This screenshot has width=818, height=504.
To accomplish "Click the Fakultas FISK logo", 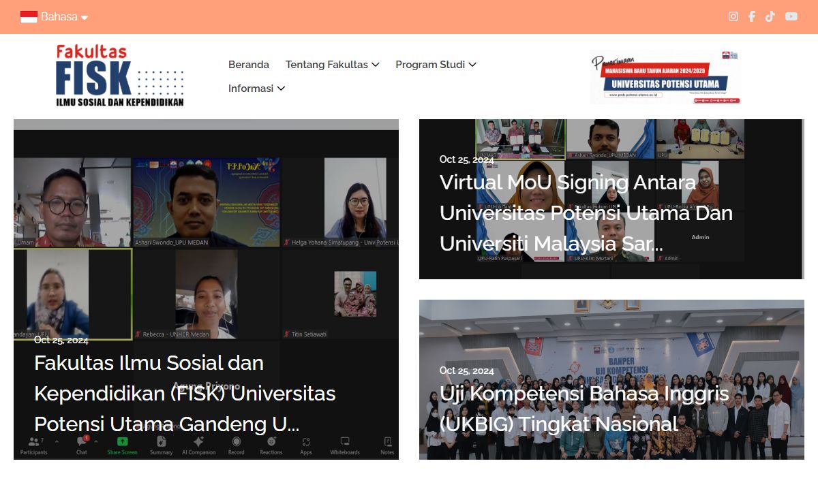I will pyautogui.click(x=120, y=76).
